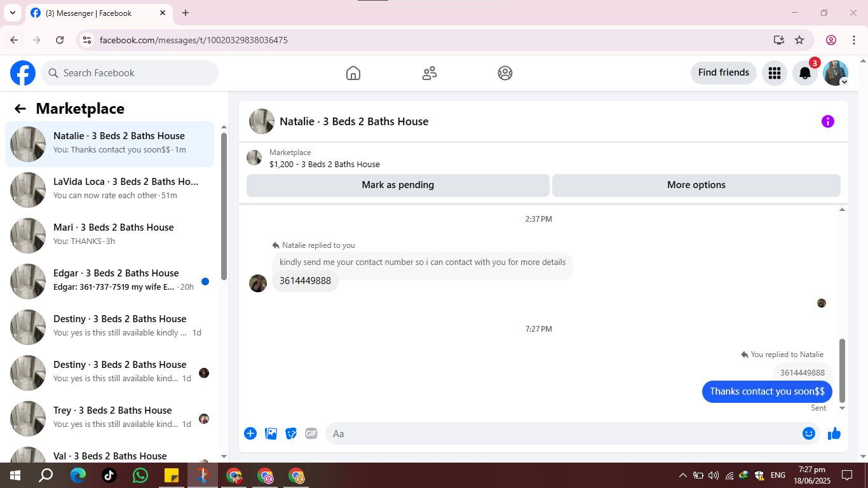Launch TikTok from the taskbar
Image resolution: width=868 pixels, height=488 pixels.
click(109, 475)
